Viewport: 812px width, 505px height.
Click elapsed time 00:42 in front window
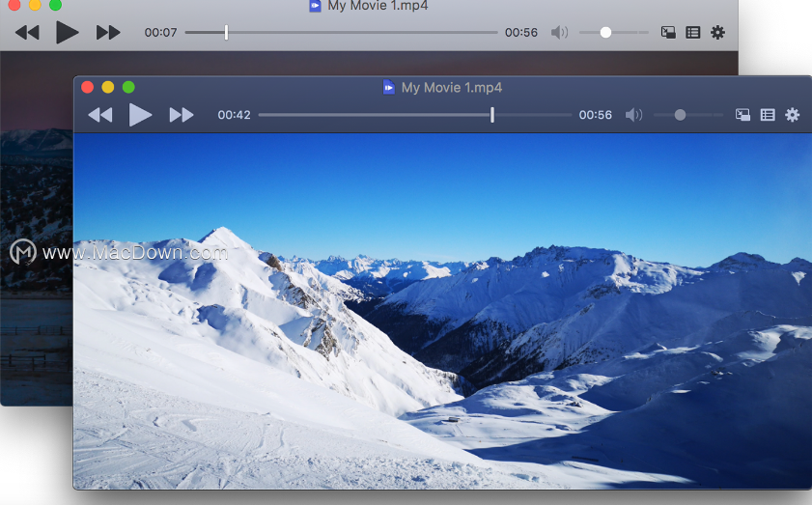(x=234, y=115)
